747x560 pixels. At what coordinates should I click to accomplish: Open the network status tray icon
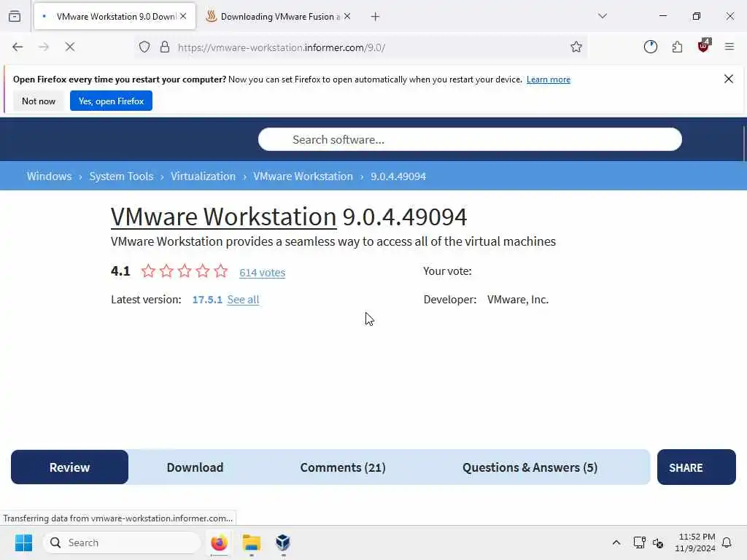(639, 542)
